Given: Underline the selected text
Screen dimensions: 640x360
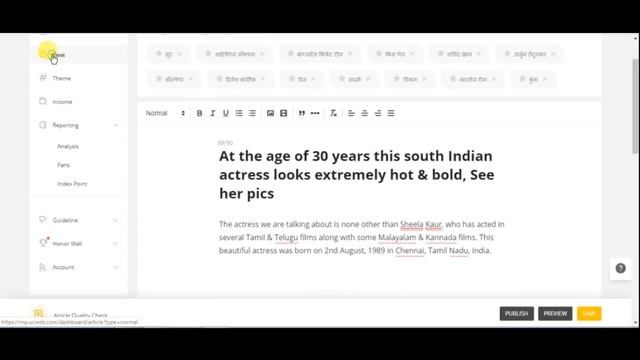Looking at the screenshot, I should (226, 113).
